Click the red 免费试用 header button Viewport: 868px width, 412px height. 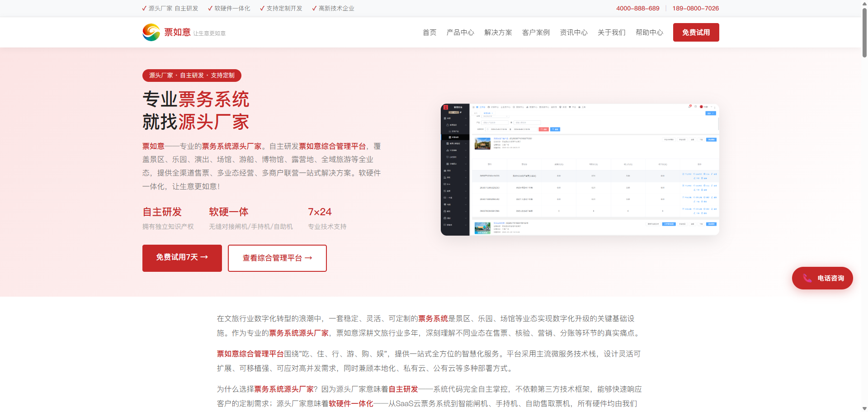696,33
